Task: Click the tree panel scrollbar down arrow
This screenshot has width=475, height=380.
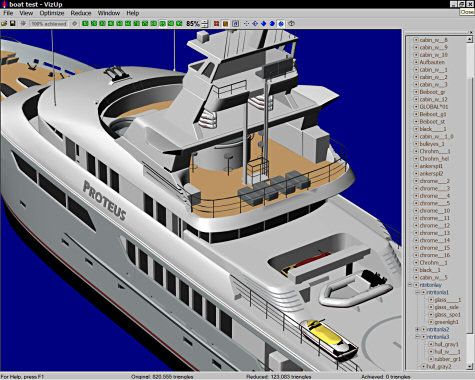Action: click(x=469, y=366)
